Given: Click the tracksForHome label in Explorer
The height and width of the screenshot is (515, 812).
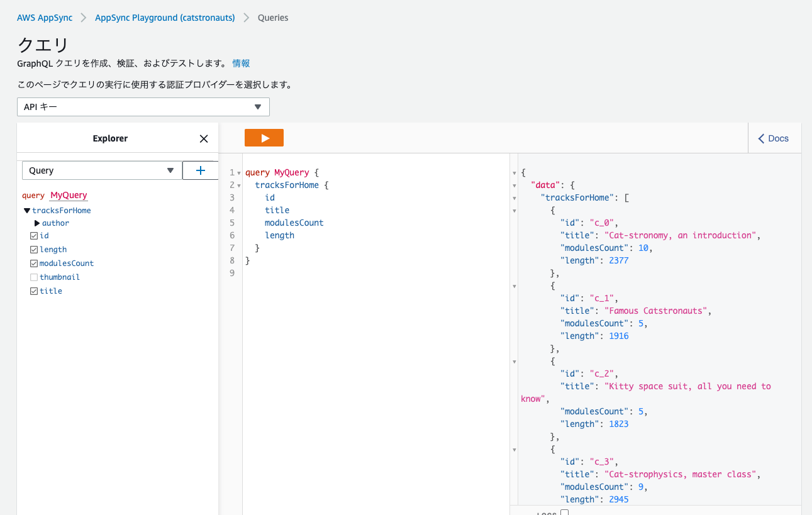Looking at the screenshot, I should point(62,211).
